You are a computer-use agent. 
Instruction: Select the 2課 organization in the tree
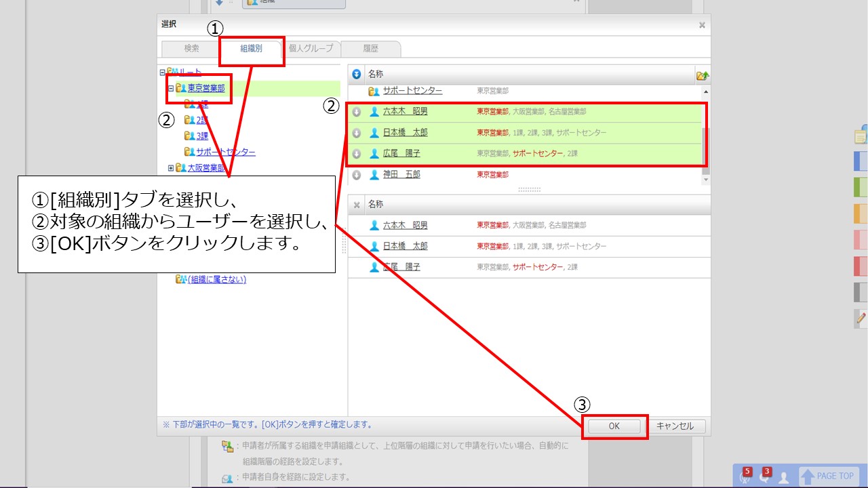point(202,121)
